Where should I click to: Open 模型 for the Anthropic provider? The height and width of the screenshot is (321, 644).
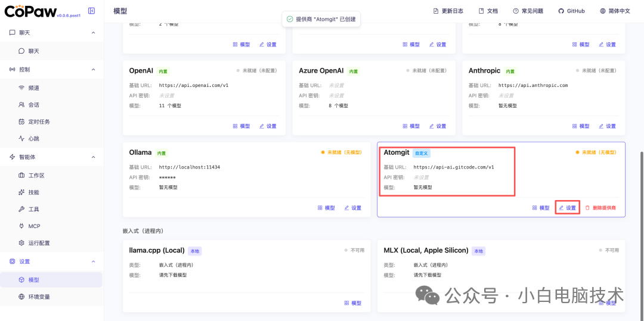[581, 126]
